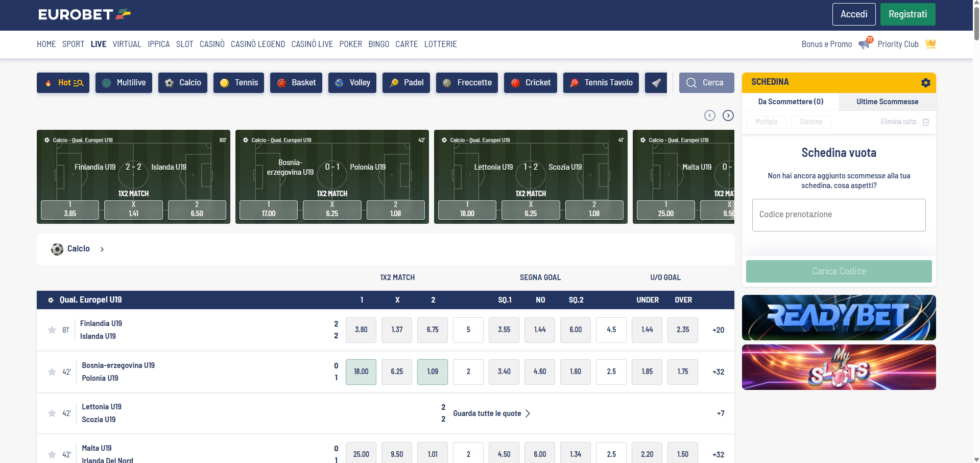Switch to the Ultime Scommesse tab

click(887, 102)
